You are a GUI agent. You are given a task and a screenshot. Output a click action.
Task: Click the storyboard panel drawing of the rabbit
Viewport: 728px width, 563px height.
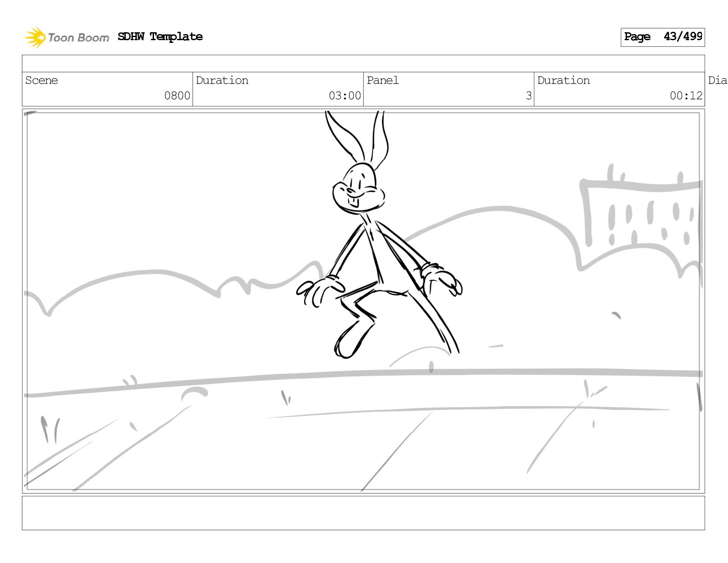[363, 301]
